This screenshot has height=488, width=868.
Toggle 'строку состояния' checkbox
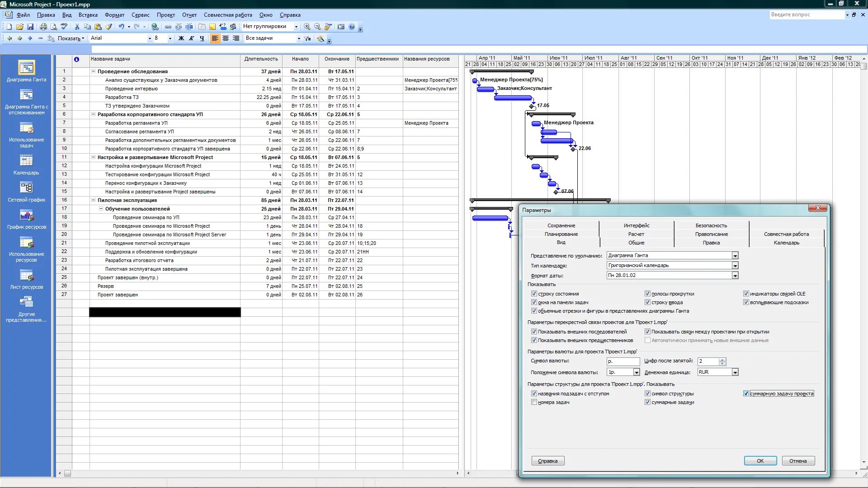(534, 294)
